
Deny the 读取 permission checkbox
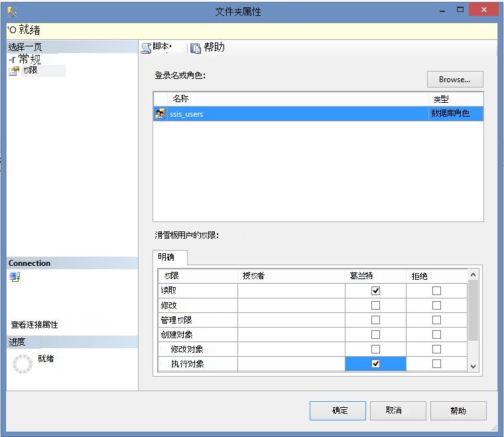click(x=436, y=290)
